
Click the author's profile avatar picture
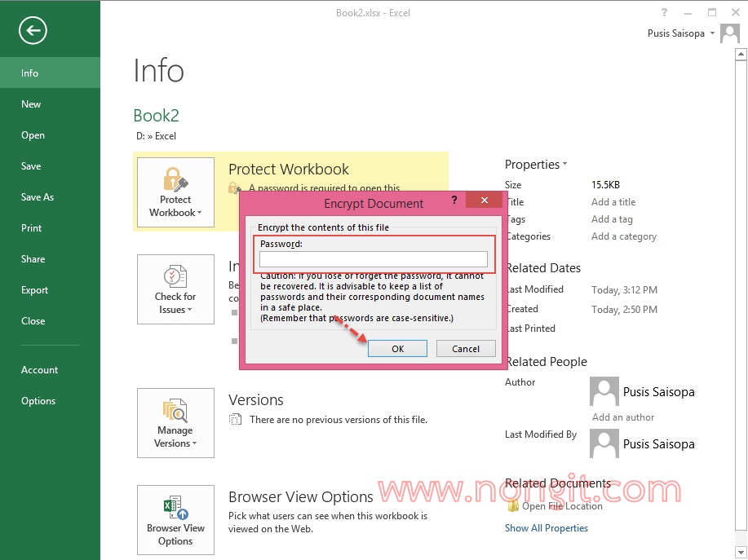pos(604,392)
